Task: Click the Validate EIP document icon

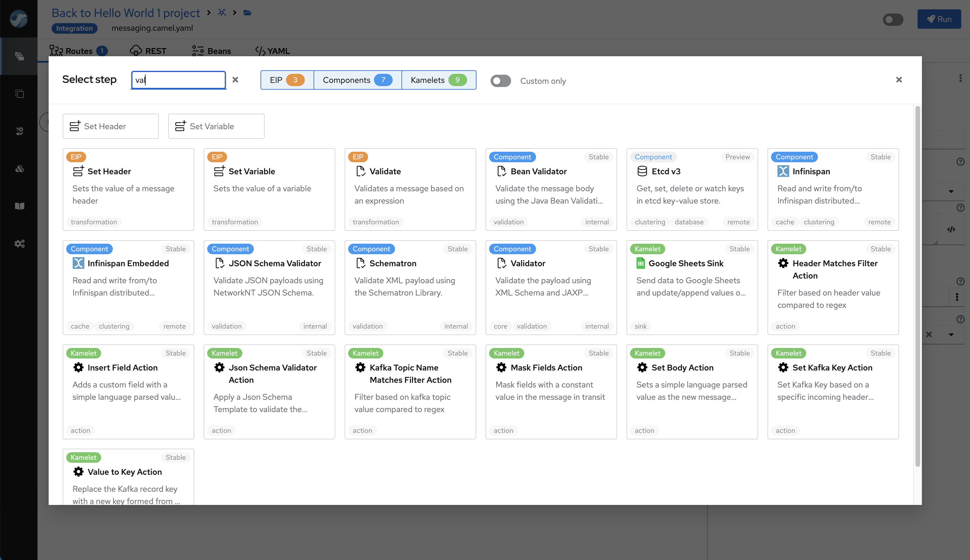Action: click(x=360, y=171)
